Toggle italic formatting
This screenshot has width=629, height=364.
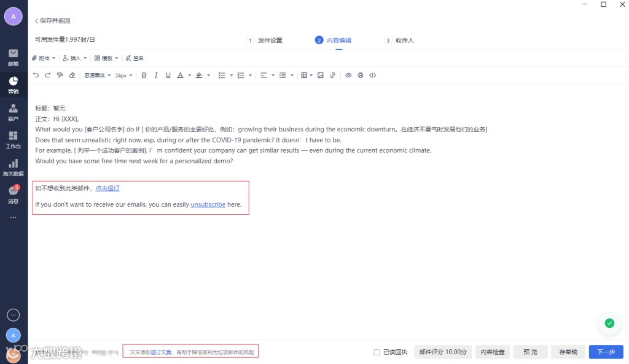[x=156, y=76]
